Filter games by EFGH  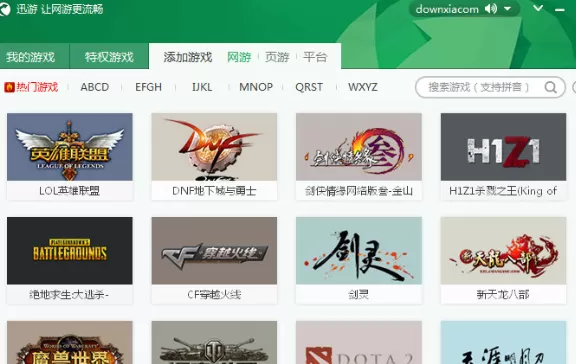[x=148, y=87]
